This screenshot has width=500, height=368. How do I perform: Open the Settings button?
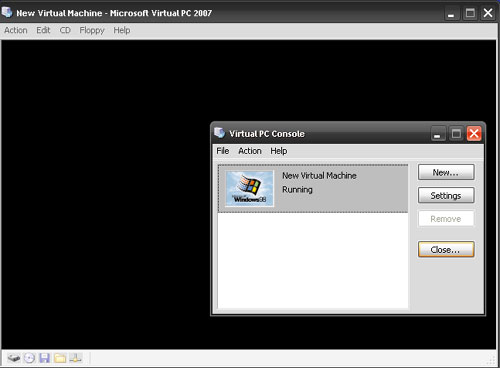click(446, 195)
